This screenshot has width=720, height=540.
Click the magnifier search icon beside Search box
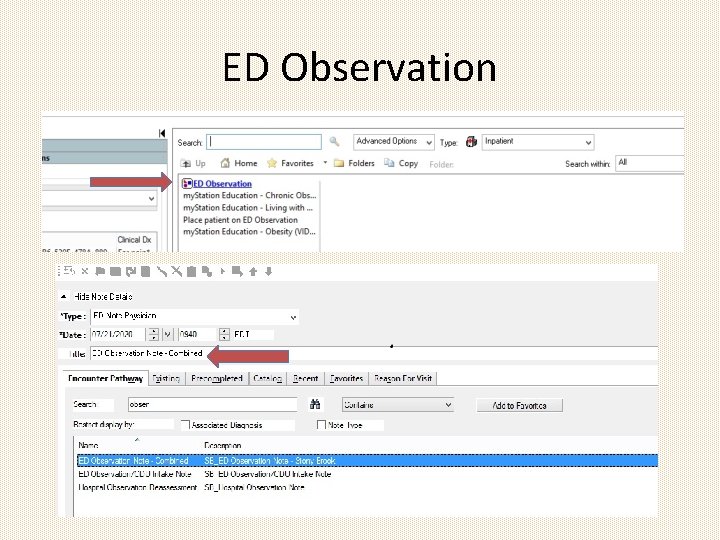(x=334, y=142)
